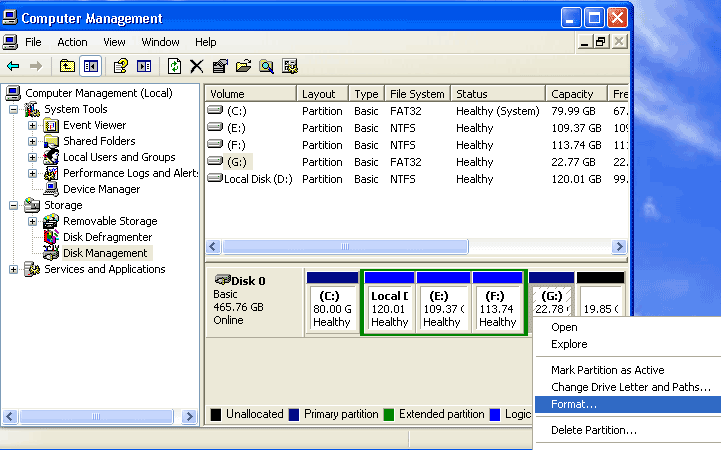
Task: Click the Delete X toolbar icon
Action: tap(197, 67)
